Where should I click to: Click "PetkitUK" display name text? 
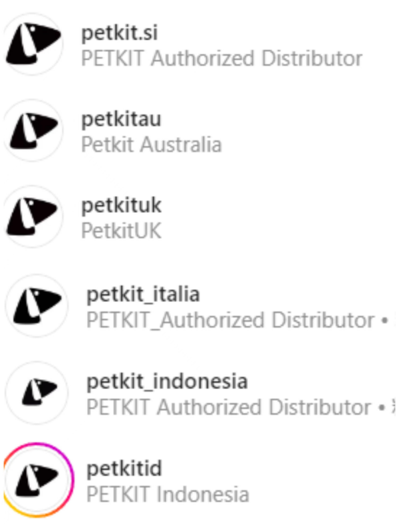click(x=121, y=231)
